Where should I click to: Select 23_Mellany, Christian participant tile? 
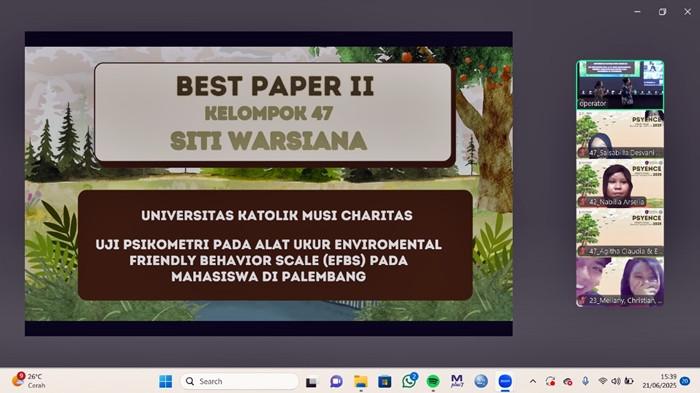(620, 282)
